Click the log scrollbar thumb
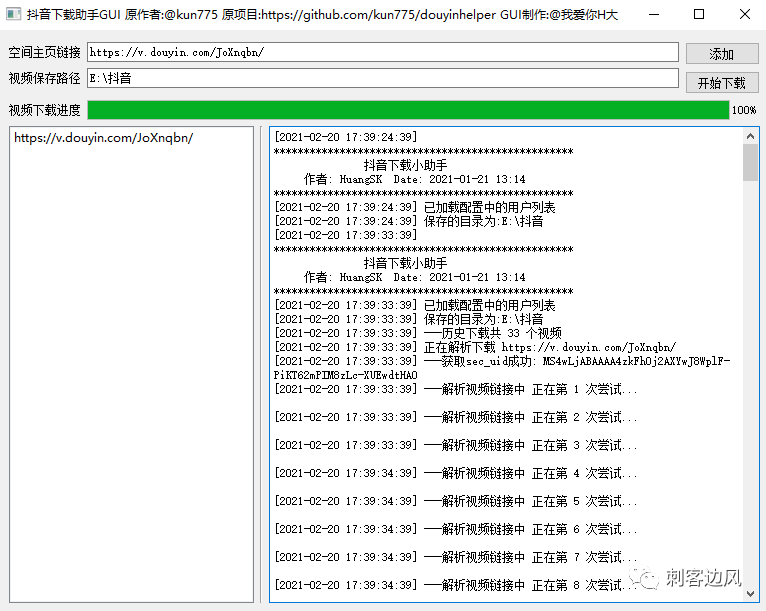Screen dimensions: 766x611 pyautogui.click(x=750, y=162)
